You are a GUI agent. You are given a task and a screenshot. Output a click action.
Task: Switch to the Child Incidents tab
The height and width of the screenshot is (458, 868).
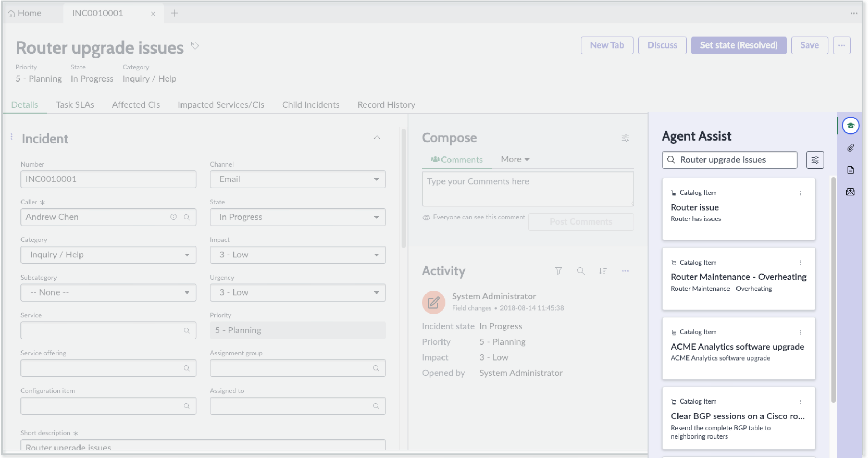point(311,104)
